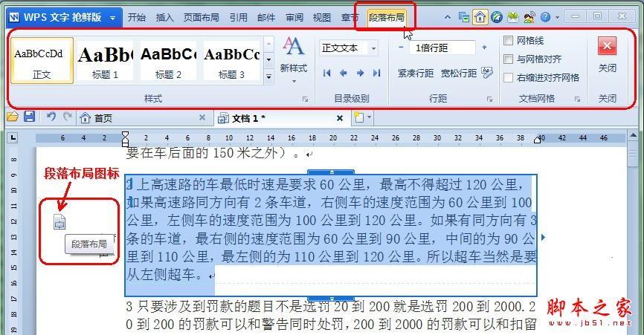Increase line spacing with plus button
The image size is (644, 335).
484,48
